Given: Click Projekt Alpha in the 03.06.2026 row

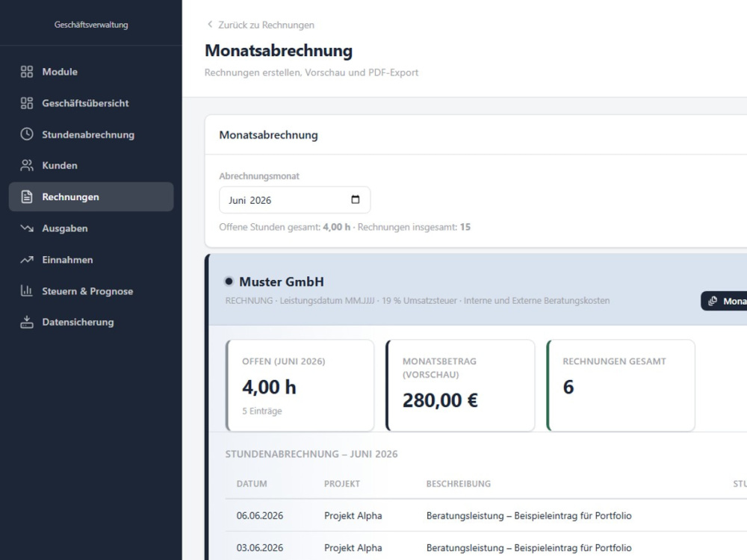Looking at the screenshot, I should coord(353,547).
